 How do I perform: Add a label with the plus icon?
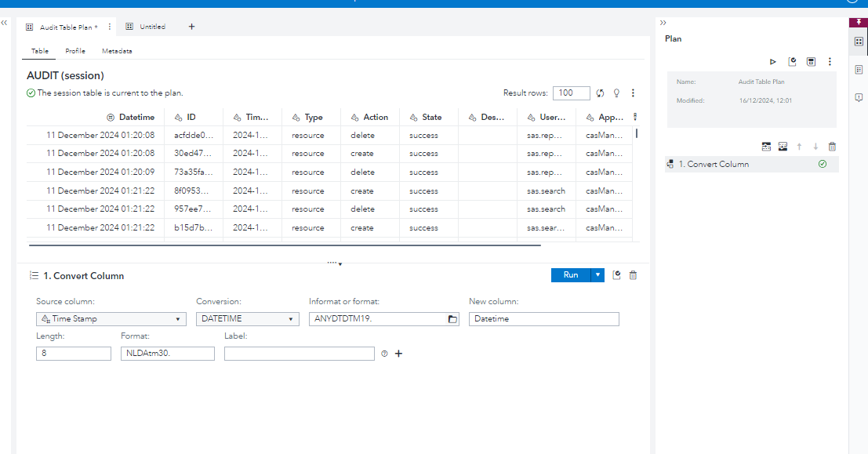pos(398,354)
